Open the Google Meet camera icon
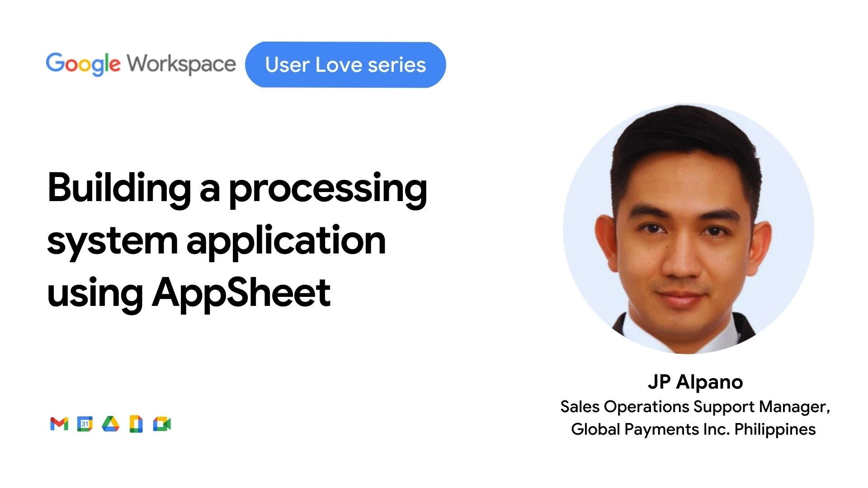 click(162, 424)
